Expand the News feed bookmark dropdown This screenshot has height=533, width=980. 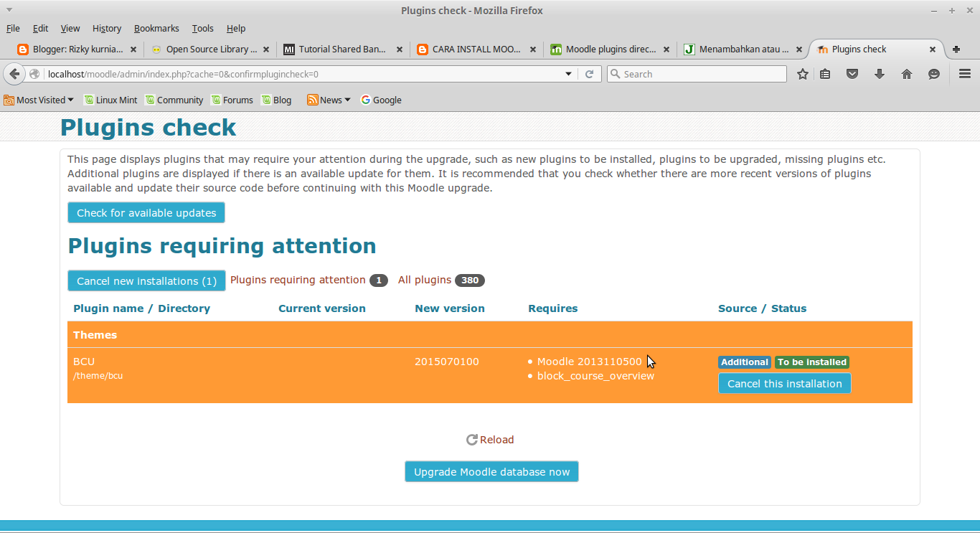pos(329,100)
